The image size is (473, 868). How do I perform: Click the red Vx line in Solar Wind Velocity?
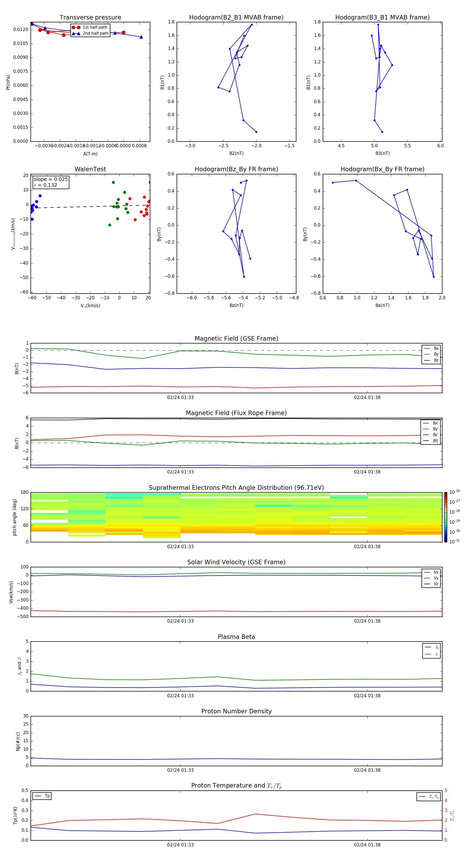[236, 611]
